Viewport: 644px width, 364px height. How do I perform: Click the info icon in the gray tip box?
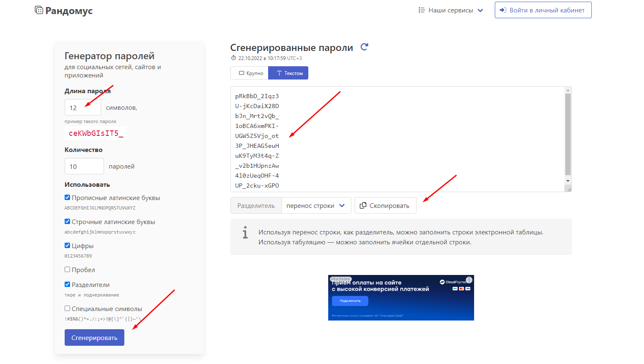tap(245, 232)
